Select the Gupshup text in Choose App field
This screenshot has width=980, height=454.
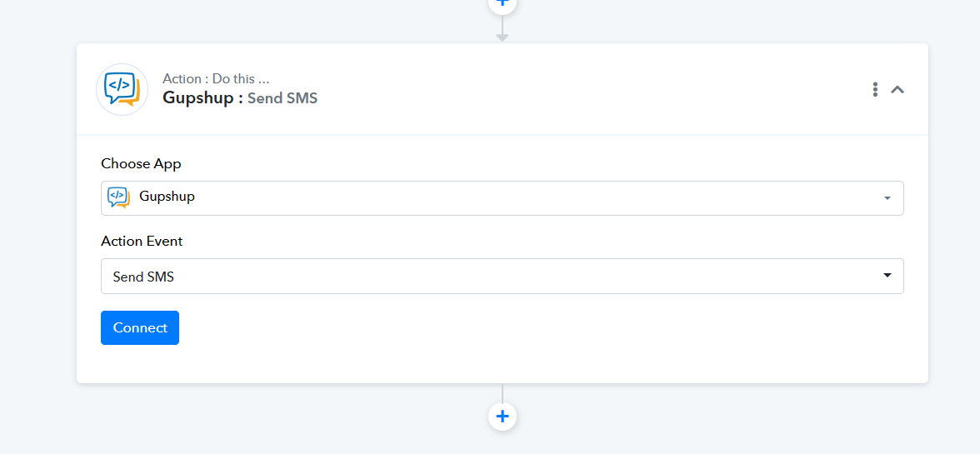167,197
